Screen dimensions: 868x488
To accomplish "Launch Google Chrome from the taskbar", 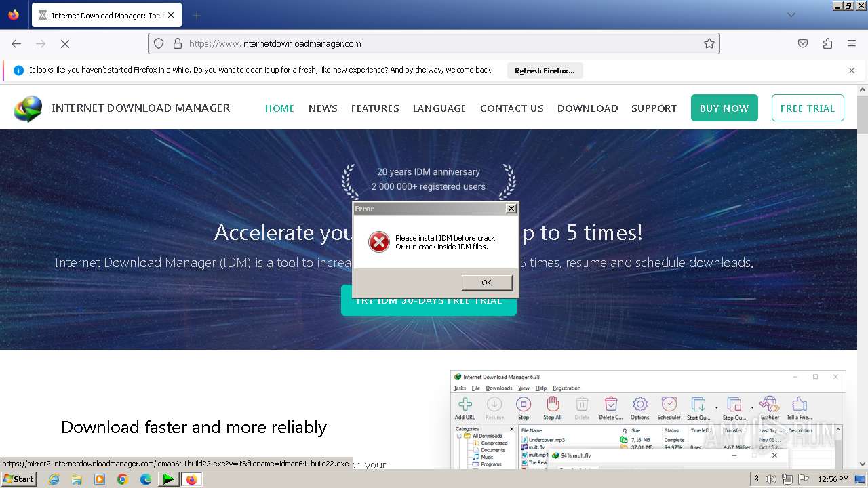I will click(123, 479).
